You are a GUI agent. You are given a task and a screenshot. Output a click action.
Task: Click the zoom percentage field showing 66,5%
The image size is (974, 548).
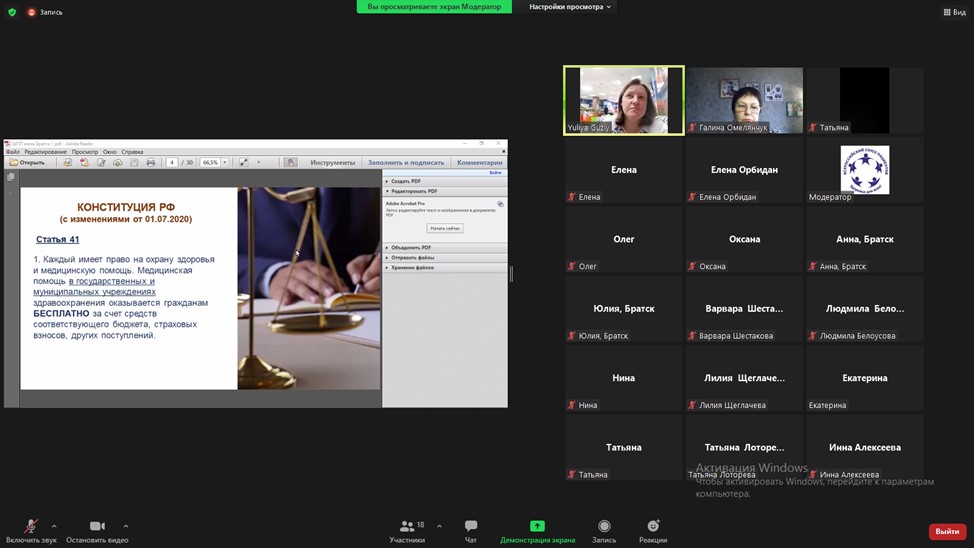click(209, 162)
